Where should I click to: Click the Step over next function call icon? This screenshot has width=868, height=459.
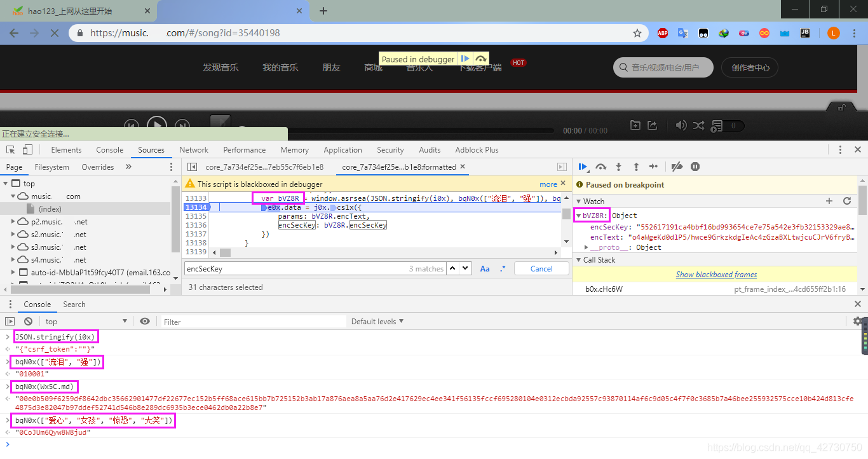click(600, 167)
